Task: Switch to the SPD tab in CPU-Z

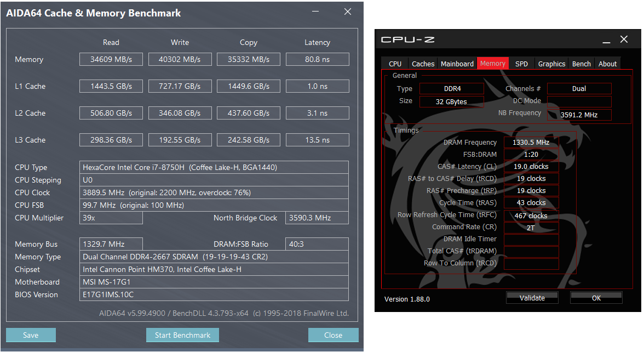Action: [x=521, y=64]
